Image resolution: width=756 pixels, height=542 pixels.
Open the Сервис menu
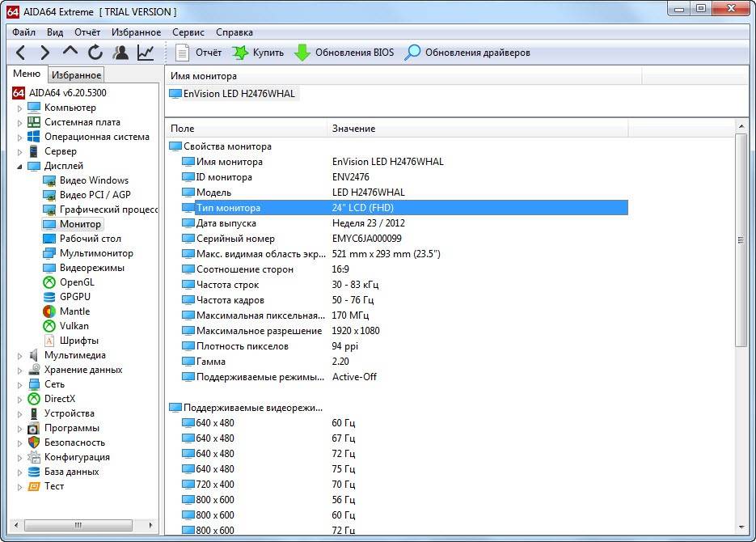(188, 32)
